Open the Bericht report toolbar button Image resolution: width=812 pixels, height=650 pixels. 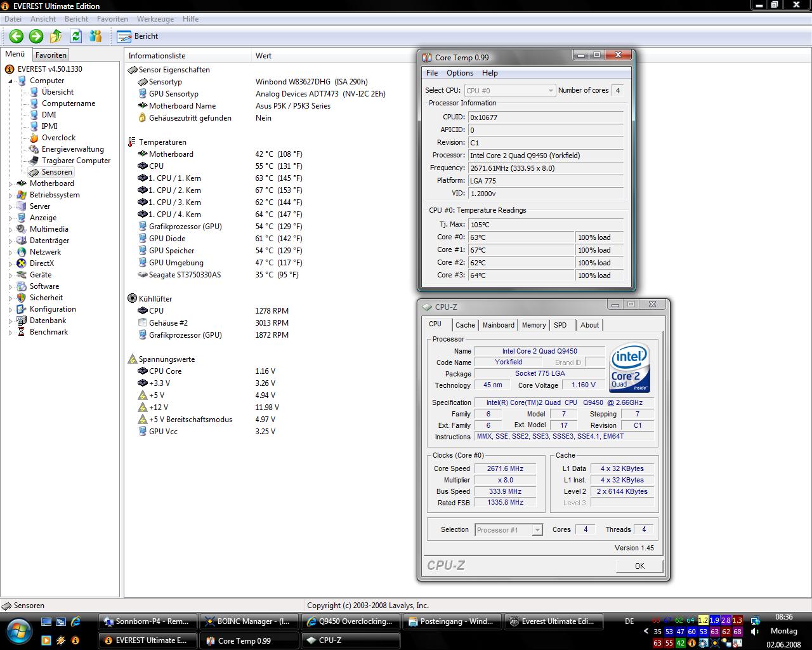click(x=138, y=36)
